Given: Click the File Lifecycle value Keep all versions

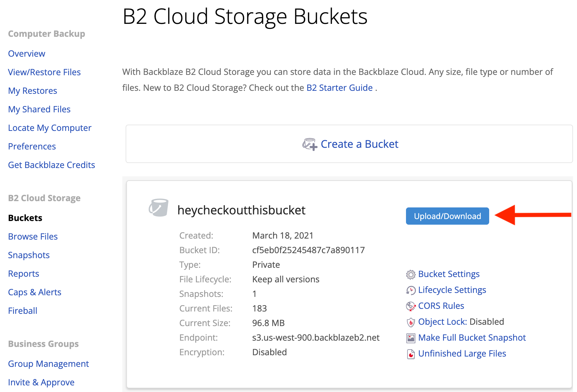Looking at the screenshot, I should coord(286,279).
